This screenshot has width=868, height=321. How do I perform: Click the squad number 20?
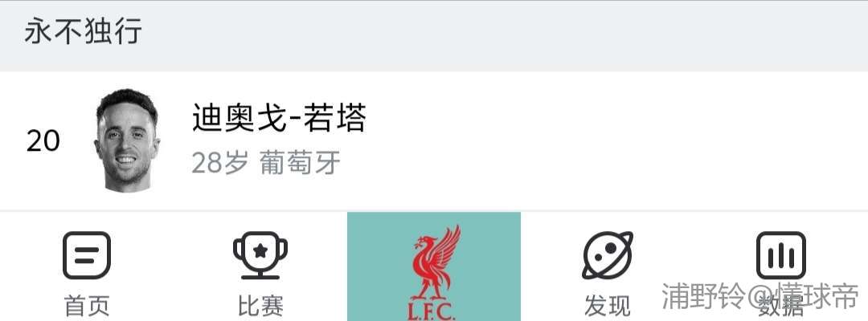pyautogui.click(x=43, y=141)
